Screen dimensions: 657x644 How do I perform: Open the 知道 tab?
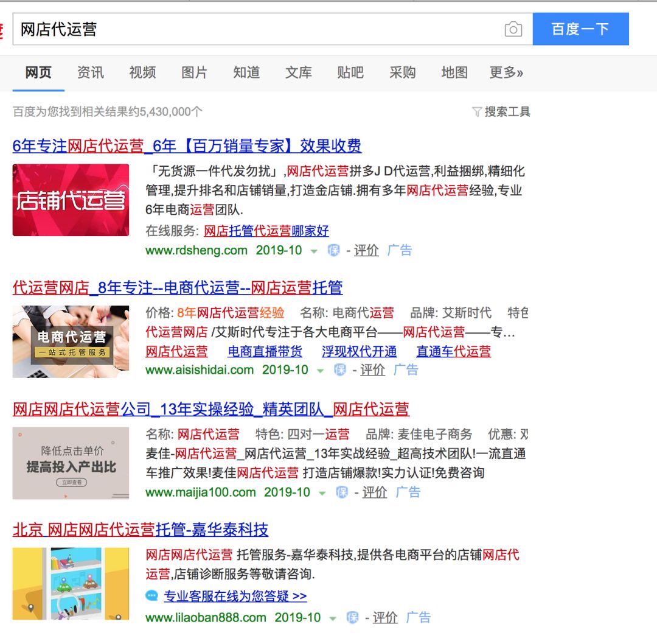[x=246, y=72]
